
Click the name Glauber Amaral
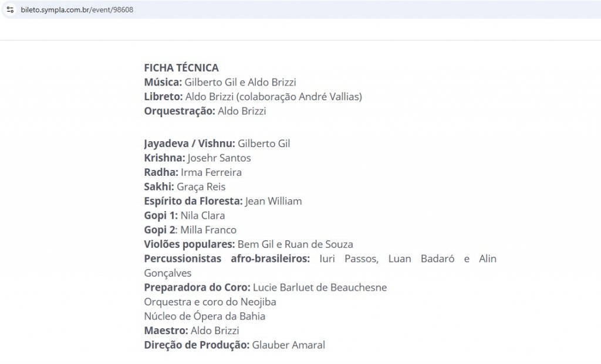pos(288,345)
